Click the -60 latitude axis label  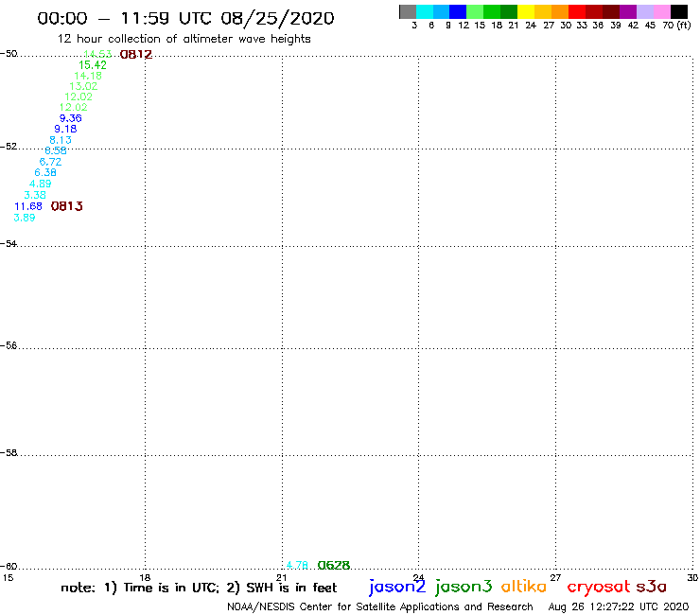tap(9, 567)
